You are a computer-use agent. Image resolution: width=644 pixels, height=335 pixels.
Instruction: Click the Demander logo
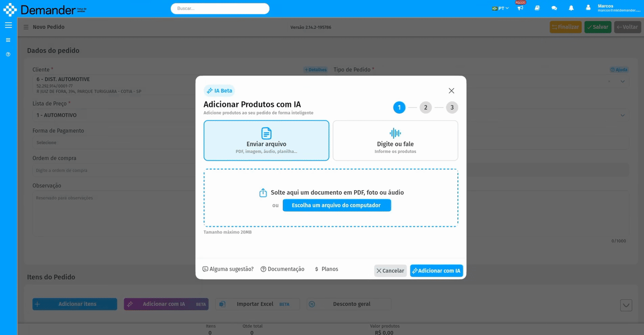pyautogui.click(x=45, y=9)
